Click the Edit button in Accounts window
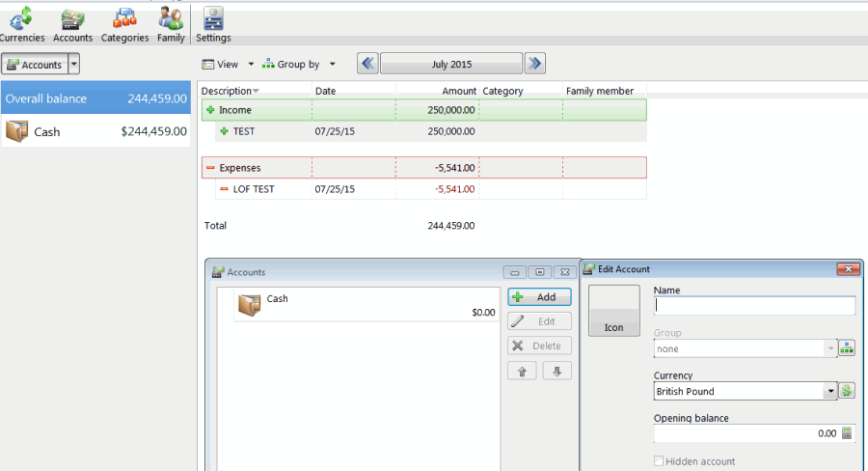 click(539, 321)
